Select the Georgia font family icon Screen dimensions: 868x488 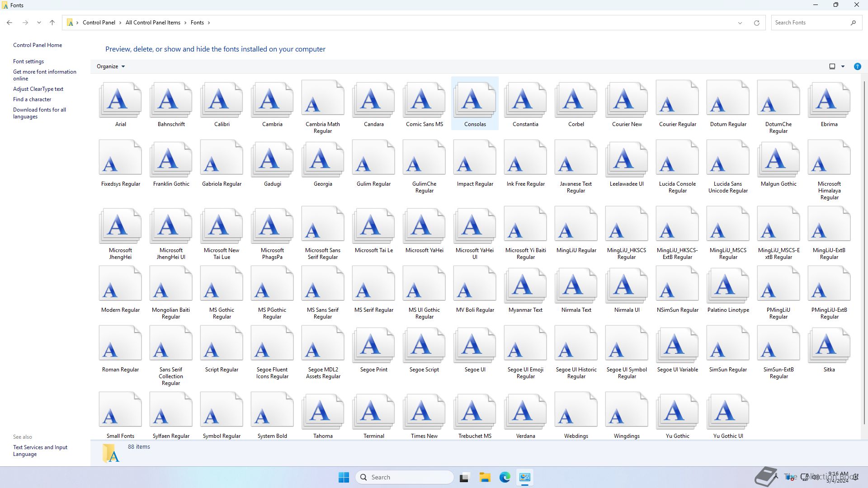[x=323, y=159]
